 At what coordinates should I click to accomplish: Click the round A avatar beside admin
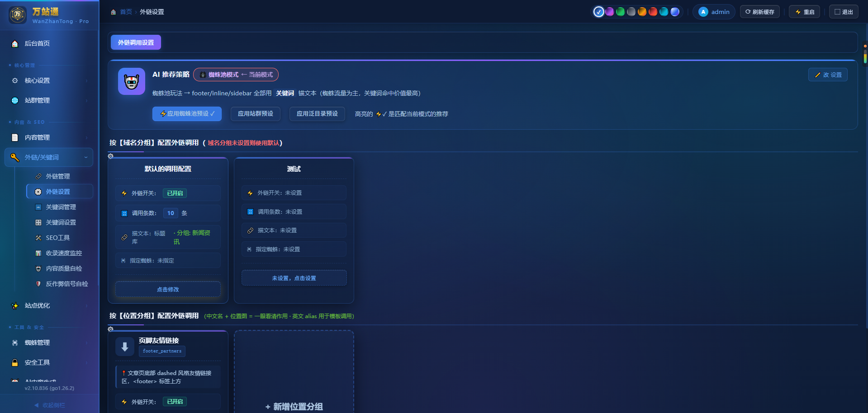point(703,12)
